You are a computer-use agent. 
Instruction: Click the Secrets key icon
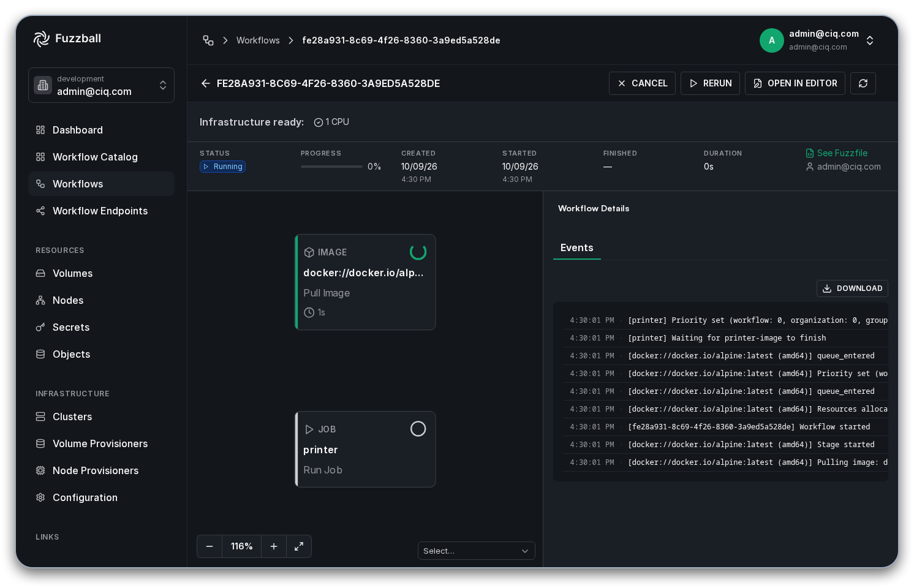(40, 327)
